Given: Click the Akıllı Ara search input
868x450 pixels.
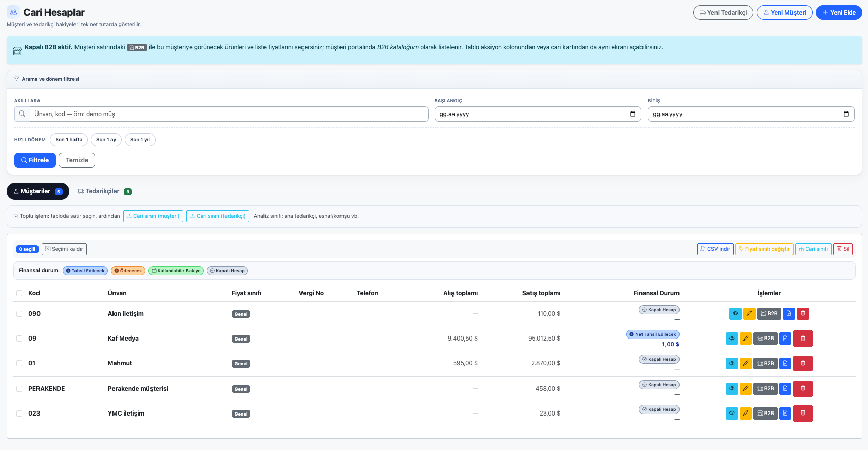Looking at the screenshot, I should pos(229,114).
